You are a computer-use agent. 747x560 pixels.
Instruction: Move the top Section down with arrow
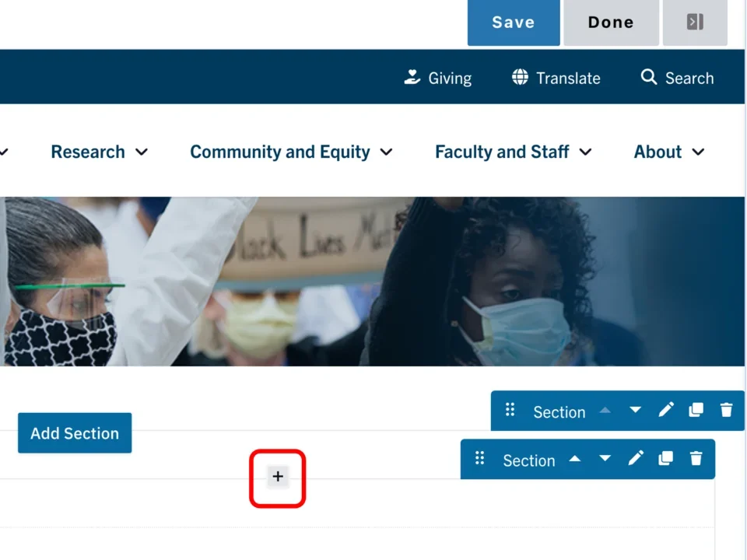point(636,410)
